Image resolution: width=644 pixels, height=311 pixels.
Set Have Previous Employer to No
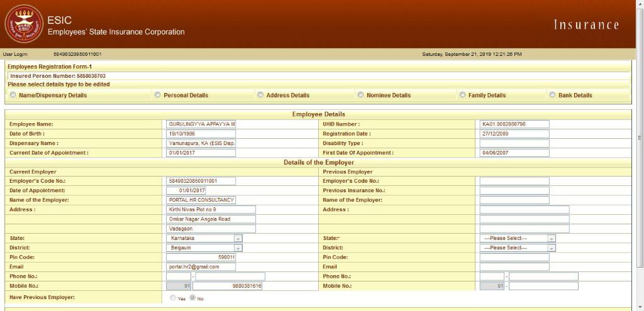pos(192,298)
